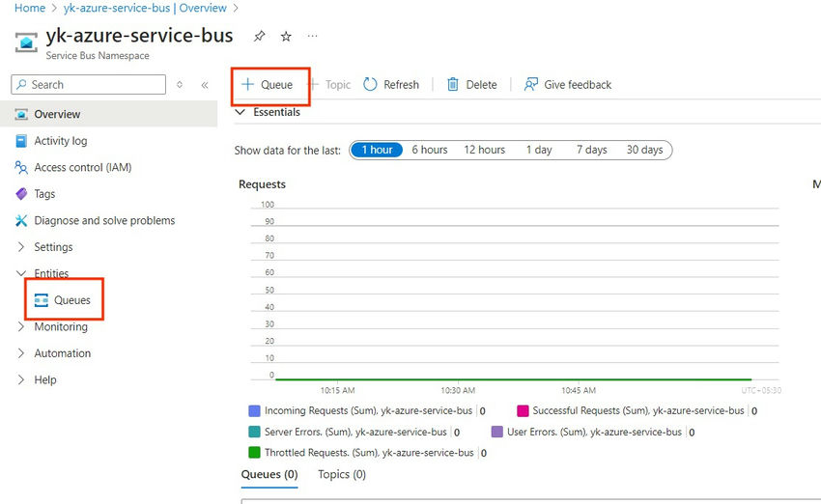Screen dimensions: 821x504
Task: Open the more options ellipsis menu
Action: (313, 36)
